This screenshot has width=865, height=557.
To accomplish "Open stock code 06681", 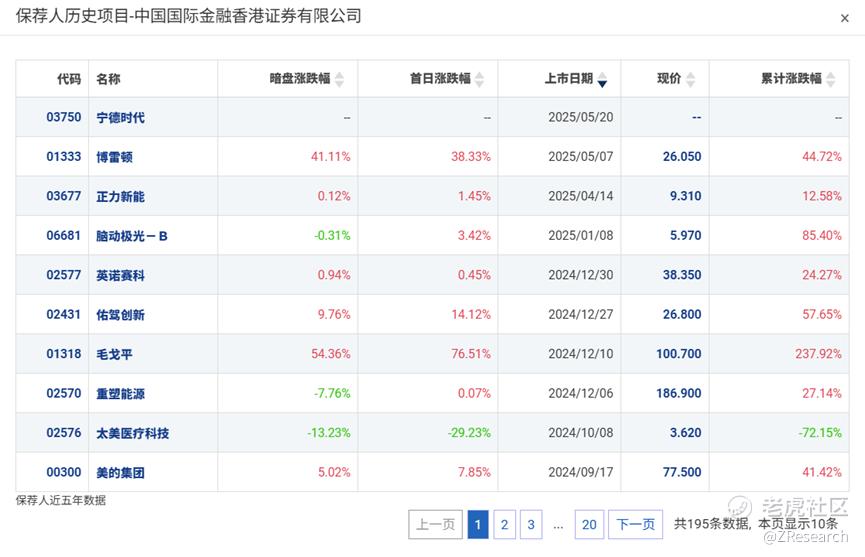I will point(63,235).
